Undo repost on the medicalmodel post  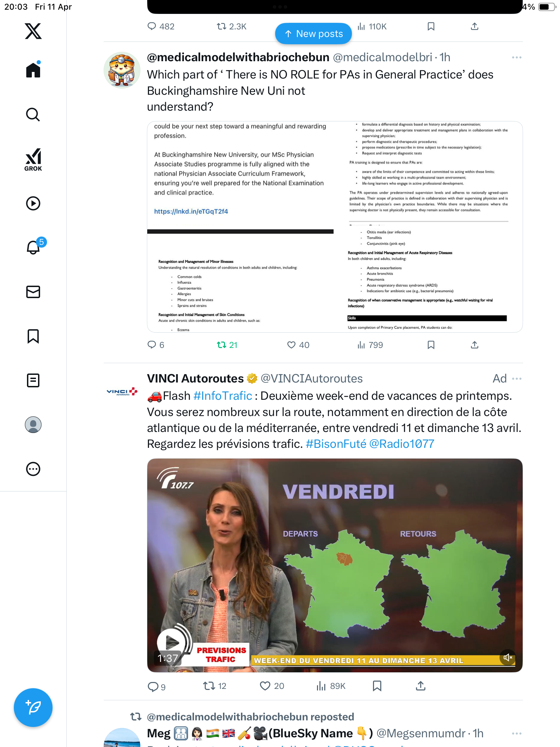(x=227, y=345)
